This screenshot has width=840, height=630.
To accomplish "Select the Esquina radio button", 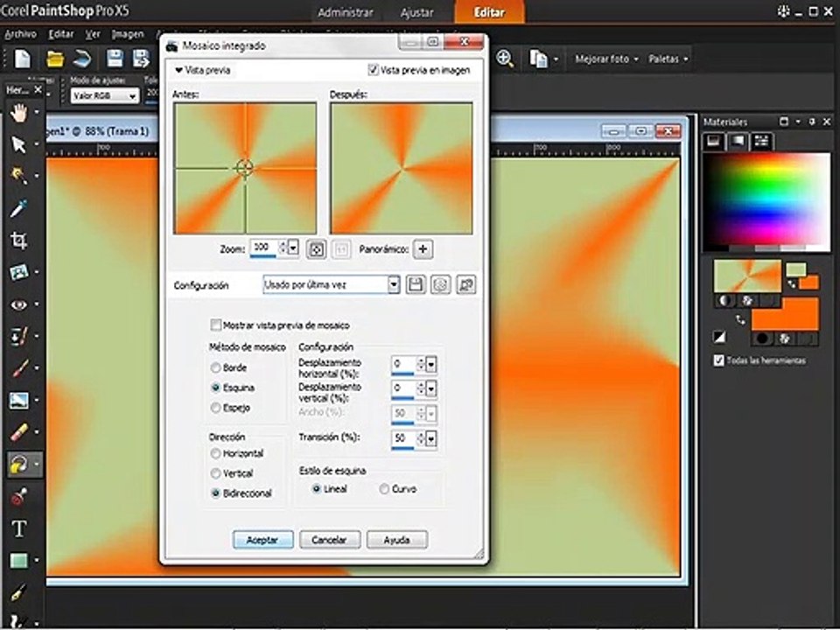I will point(215,388).
